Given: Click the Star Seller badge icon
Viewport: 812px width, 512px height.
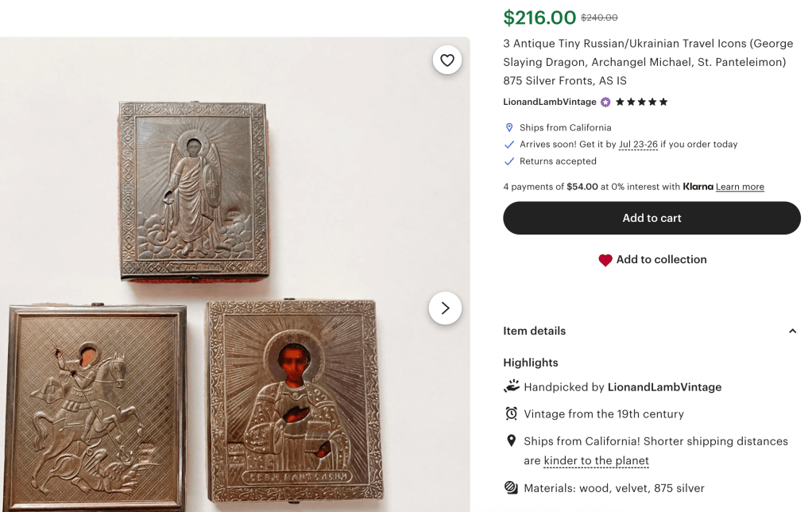Looking at the screenshot, I should [605, 103].
